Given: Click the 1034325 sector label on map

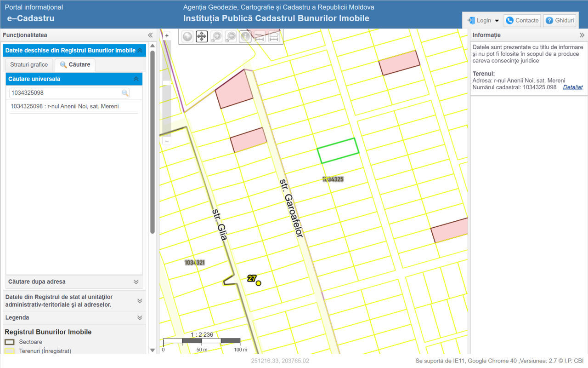Looking at the screenshot, I should pyautogui.click(x=334, y=179).
